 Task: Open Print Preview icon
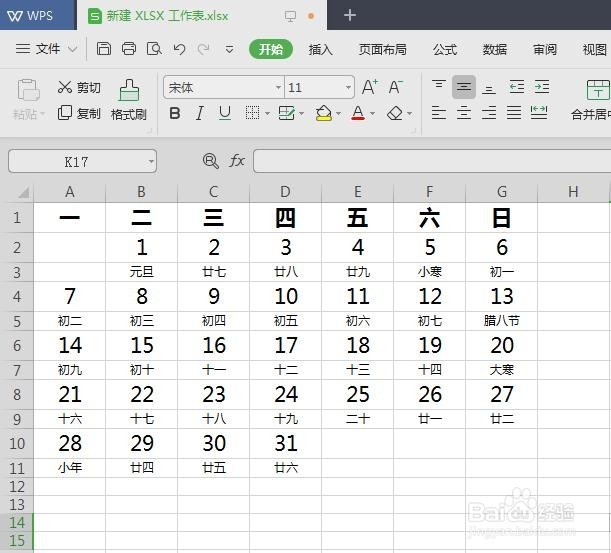tap(154, 49)
